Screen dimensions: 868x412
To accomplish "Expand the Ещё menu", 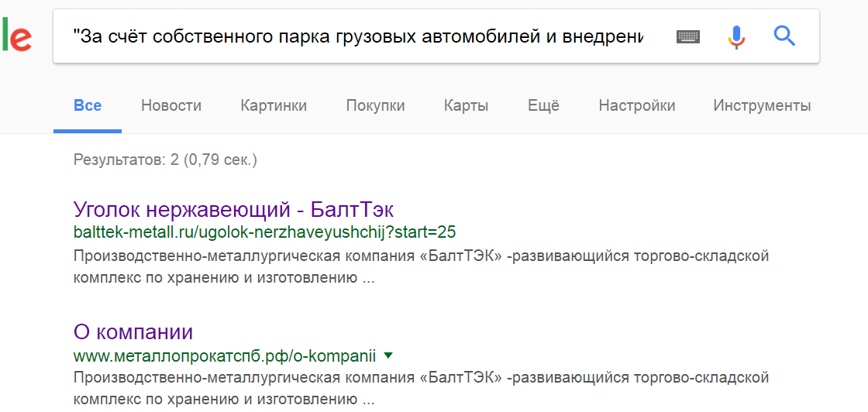I will (x=543, y=106).
